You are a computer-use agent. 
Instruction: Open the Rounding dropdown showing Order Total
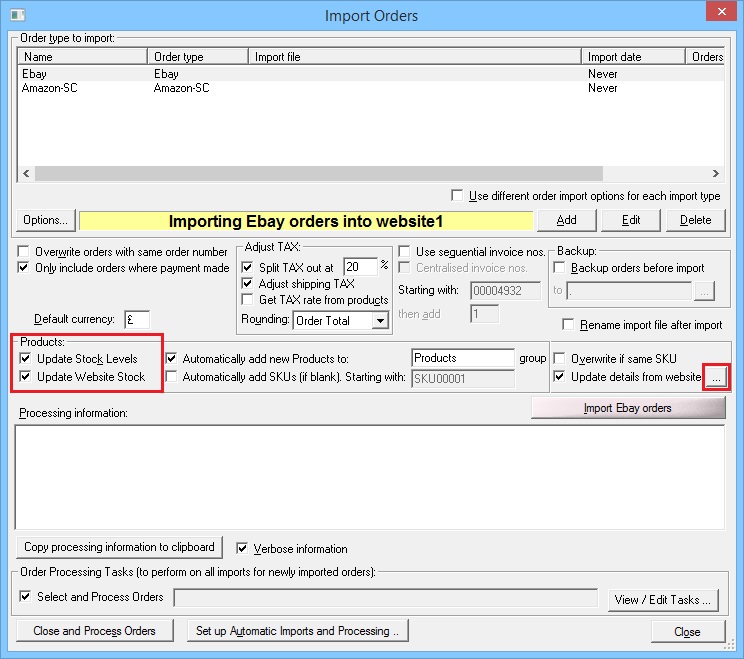pyautogui.click(x=341, y=321)
